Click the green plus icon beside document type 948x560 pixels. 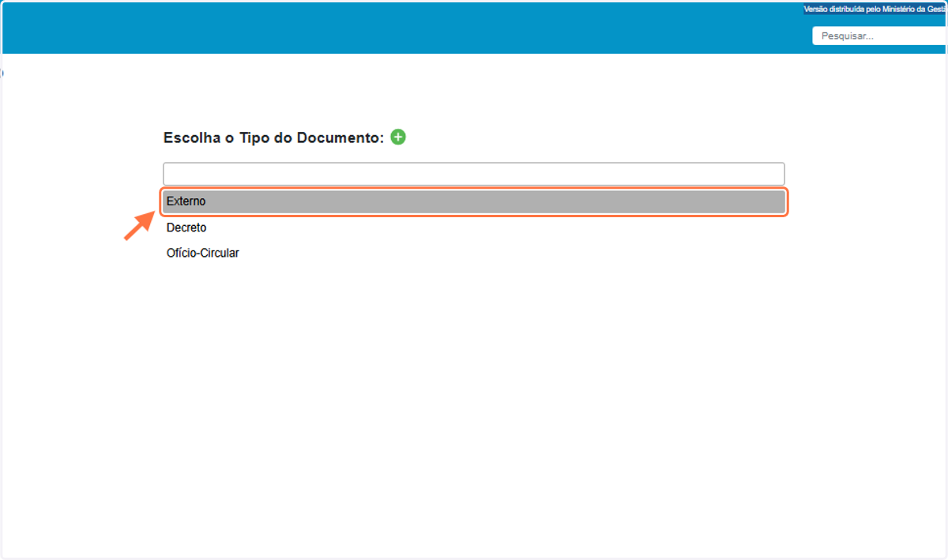tap(398, 137)
